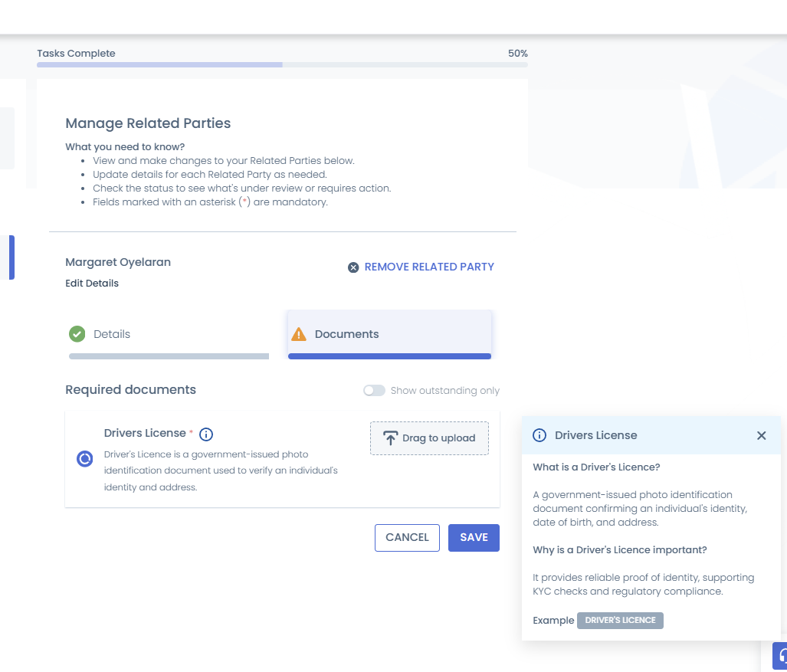Click the remove X circle icon
The image size is (787, 672).
pyautogui.click(x=353, y=267)
